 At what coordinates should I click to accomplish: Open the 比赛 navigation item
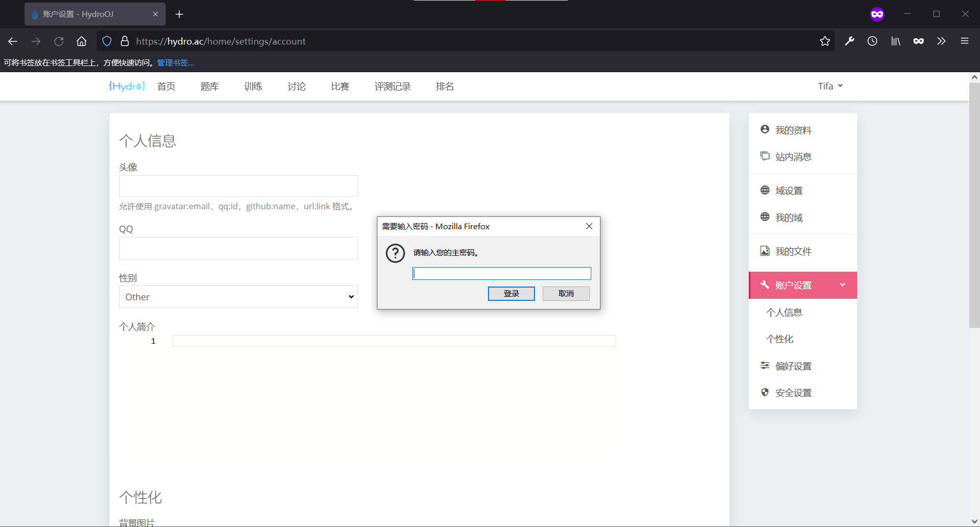tap(340, 86)
